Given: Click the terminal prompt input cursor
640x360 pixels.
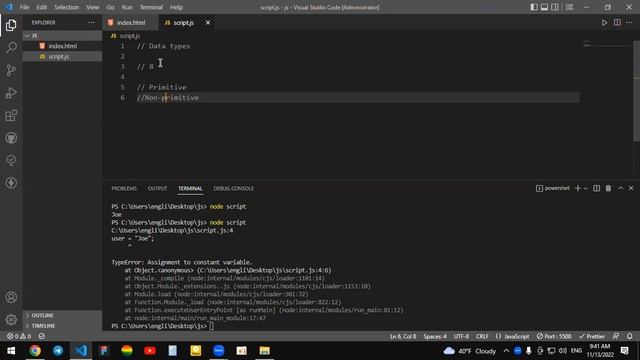Looking at the screenshot, I should [x=211, y=326].
